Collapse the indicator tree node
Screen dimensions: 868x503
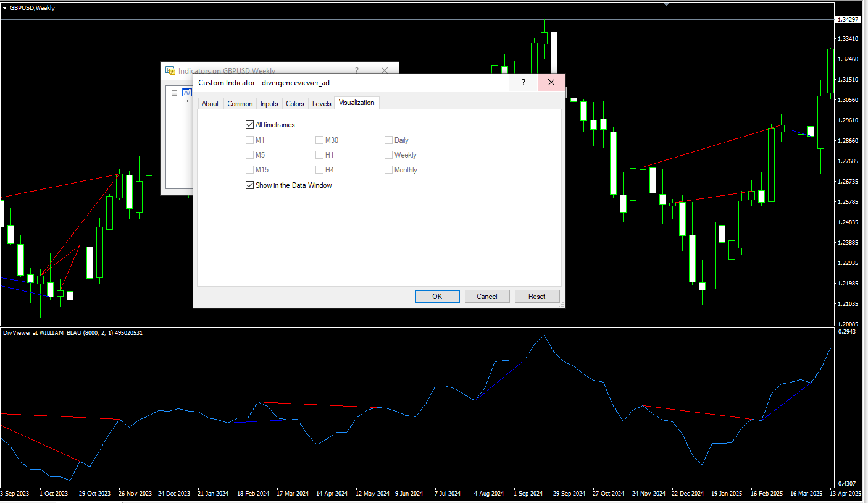coord(175,93)
